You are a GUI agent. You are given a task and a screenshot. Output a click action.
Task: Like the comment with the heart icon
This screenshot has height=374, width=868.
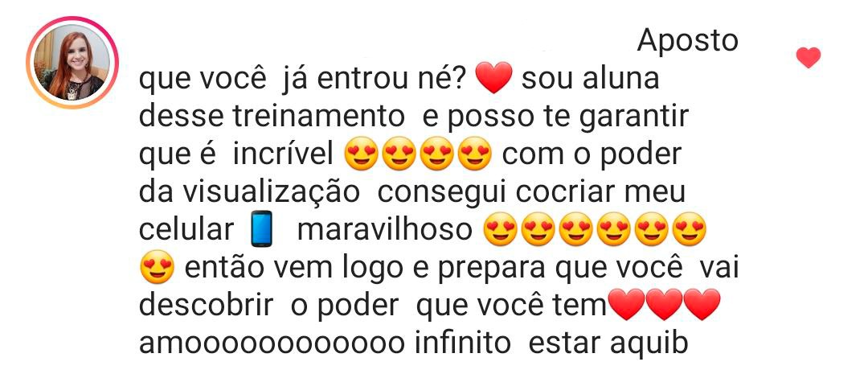coord(809,58)
